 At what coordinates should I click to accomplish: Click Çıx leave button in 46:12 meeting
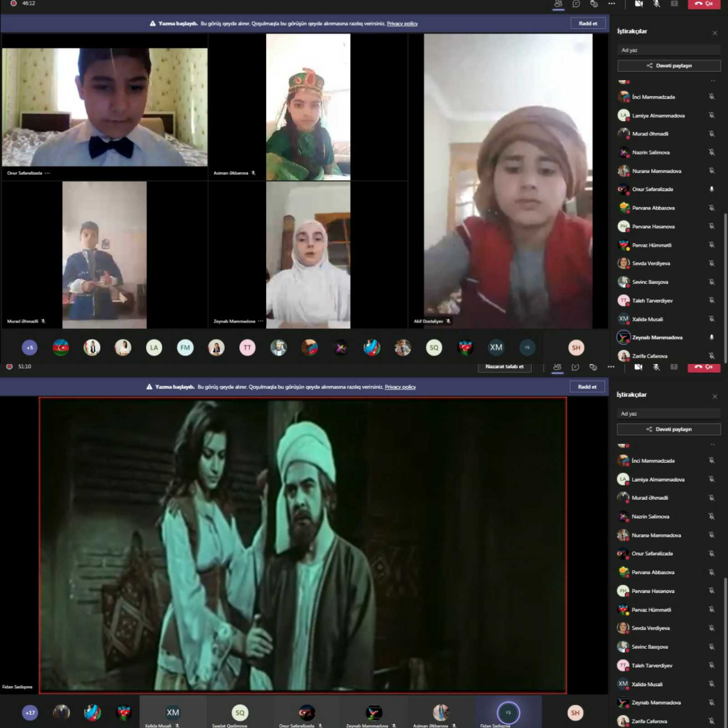[x=704, y=4]
